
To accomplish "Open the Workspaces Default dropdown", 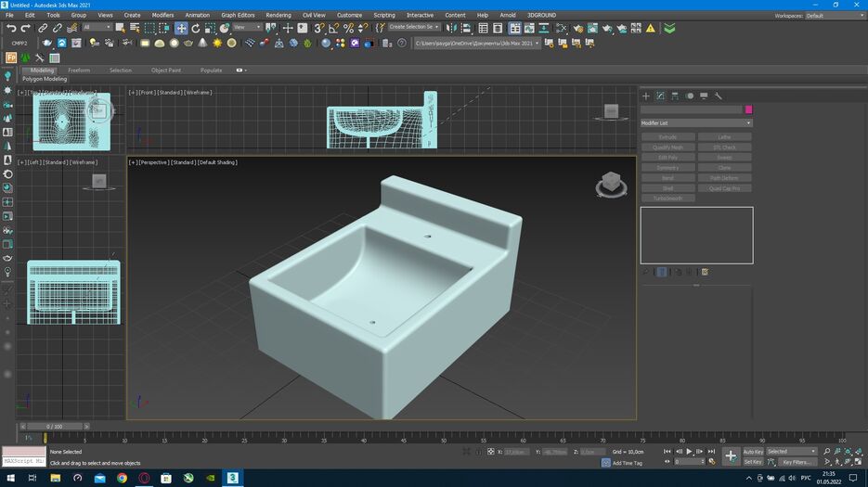I will 835,16.
